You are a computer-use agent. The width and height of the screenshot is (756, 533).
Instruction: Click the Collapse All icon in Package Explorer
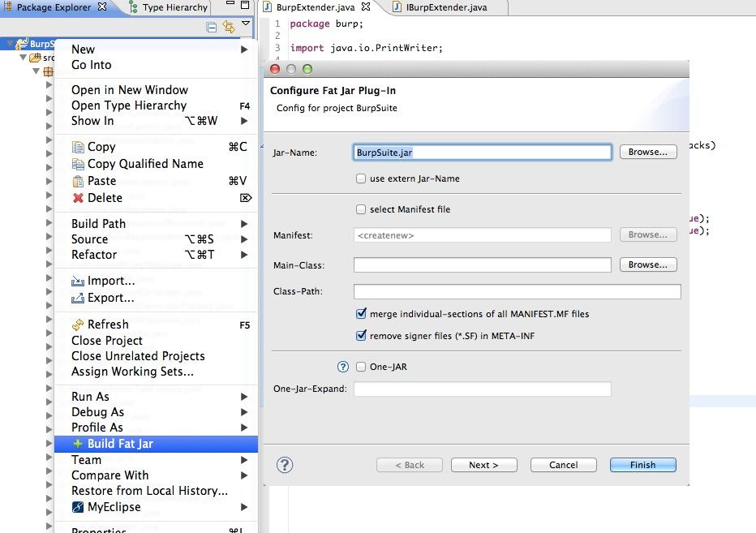[211, 27]
